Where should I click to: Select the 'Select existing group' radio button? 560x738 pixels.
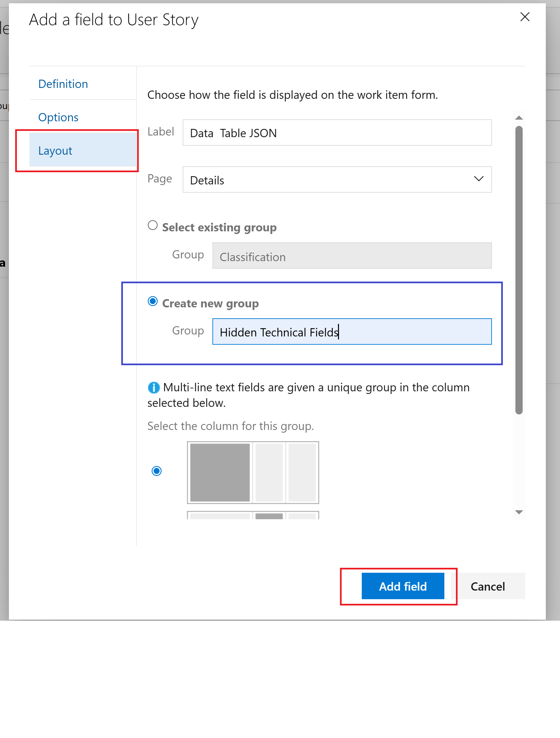pyautogui.click(x=153, y=225)
